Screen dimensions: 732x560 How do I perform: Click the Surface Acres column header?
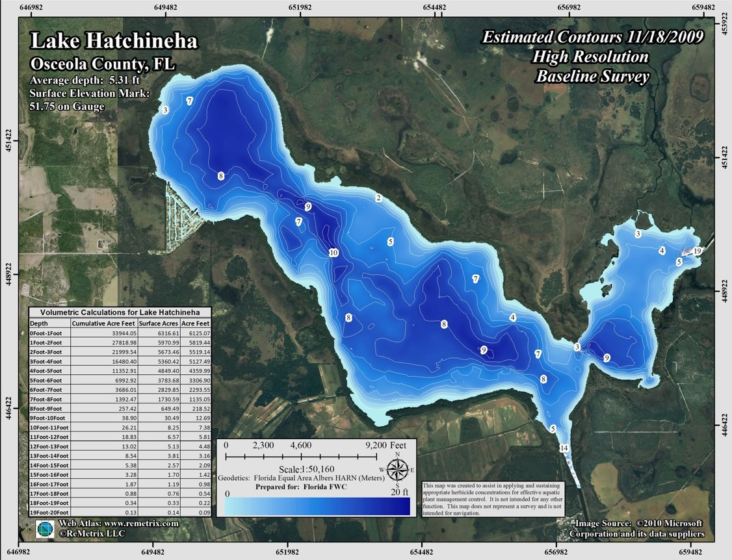(x=161, y=323)
